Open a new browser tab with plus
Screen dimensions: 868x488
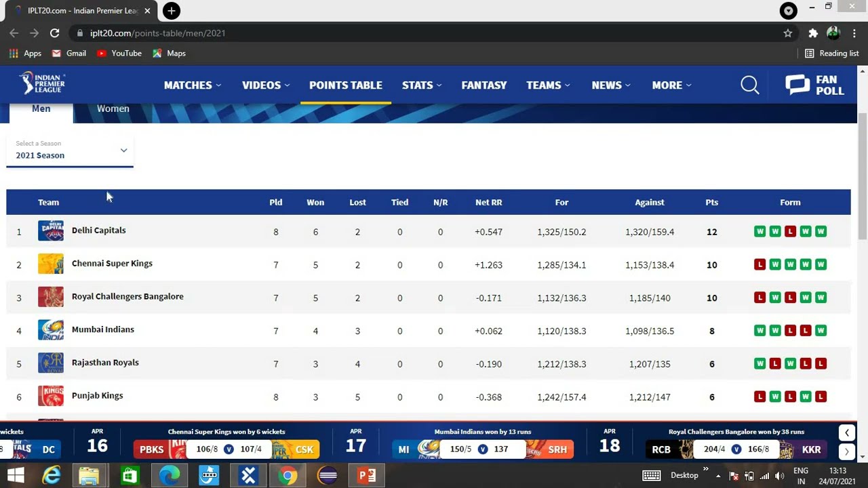172,11
